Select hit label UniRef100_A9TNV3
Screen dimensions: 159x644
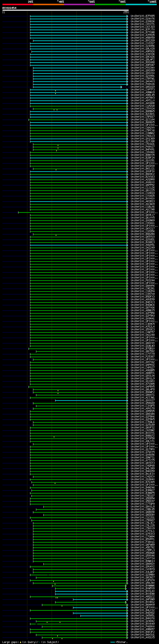click(143, 98)
